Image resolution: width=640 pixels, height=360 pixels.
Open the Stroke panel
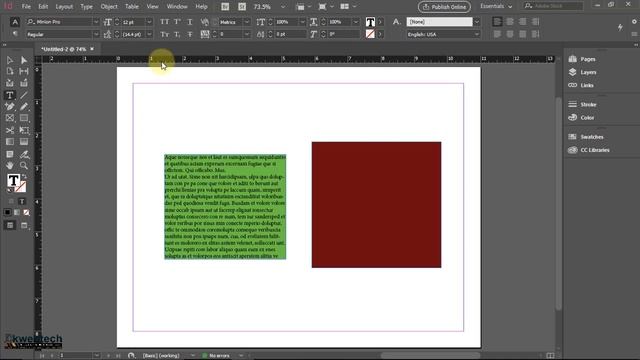pyautogui.click(x=582, y=104)
